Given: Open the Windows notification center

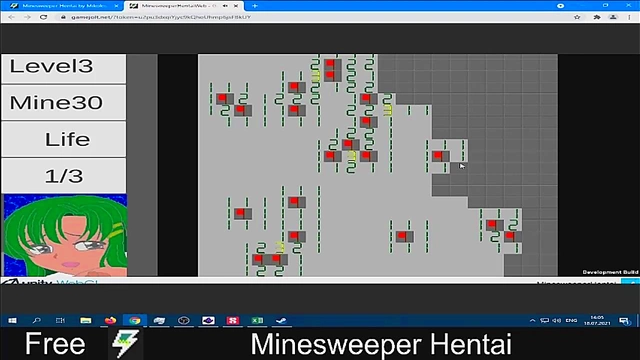Looking at the screenshot, I should point(624,320).
